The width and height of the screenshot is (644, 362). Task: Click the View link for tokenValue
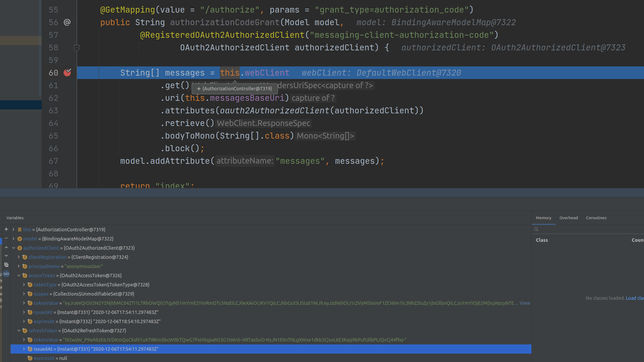click(x=525, y=303)
